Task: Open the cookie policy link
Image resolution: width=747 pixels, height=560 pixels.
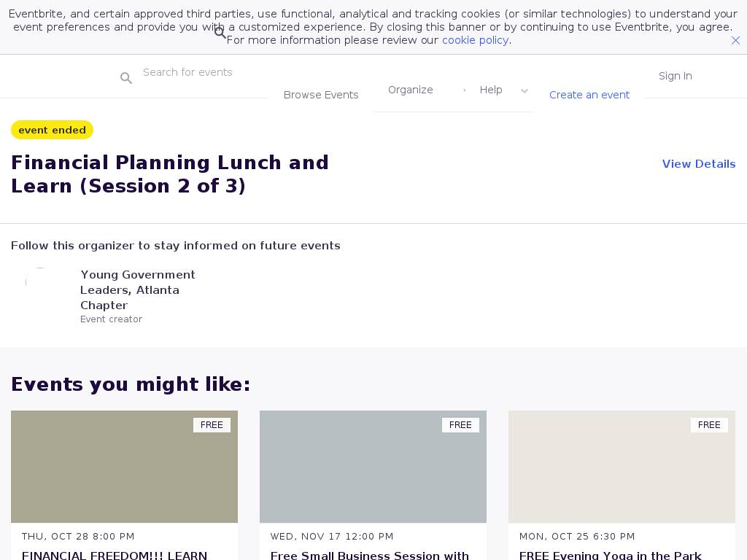Action: tap(475, 40)
